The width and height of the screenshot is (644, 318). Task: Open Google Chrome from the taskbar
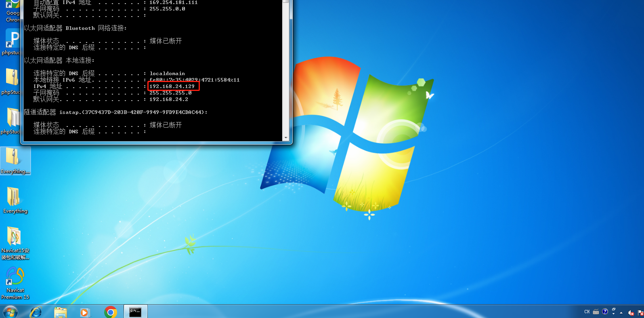(x=110, y=312)
